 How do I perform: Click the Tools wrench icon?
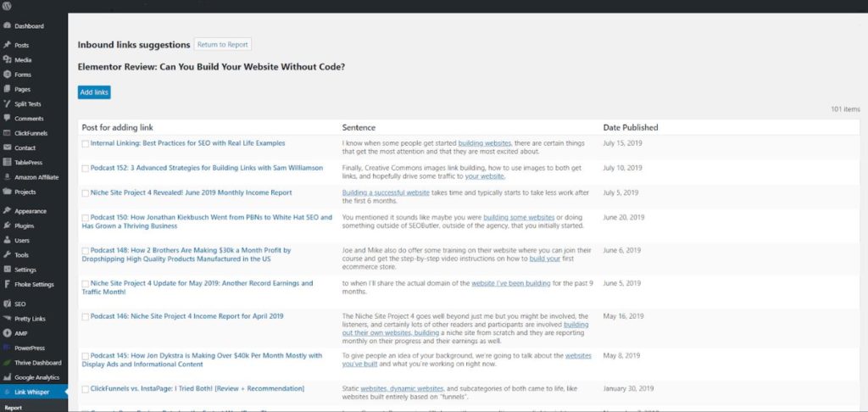pyautogui.click(x=7, y=254)
